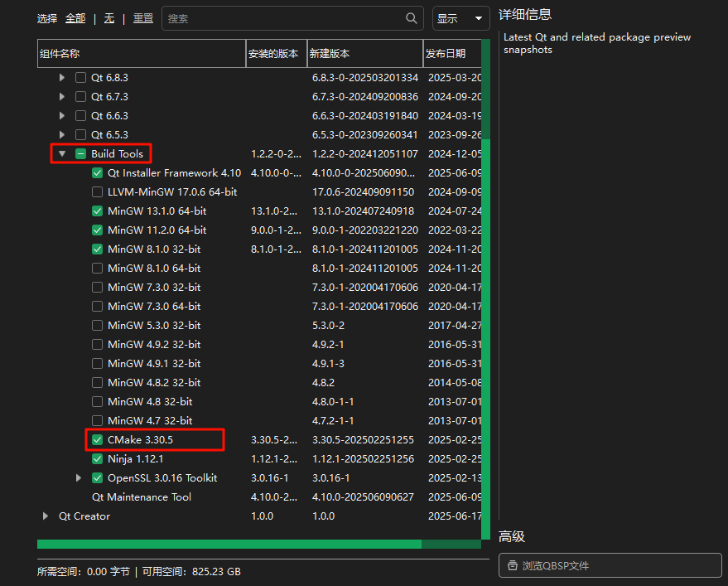This screenshot has height=586, width=728.
Task: Click the file icon beside 浏览QBSP文件
Action: (x=511, y=566)
